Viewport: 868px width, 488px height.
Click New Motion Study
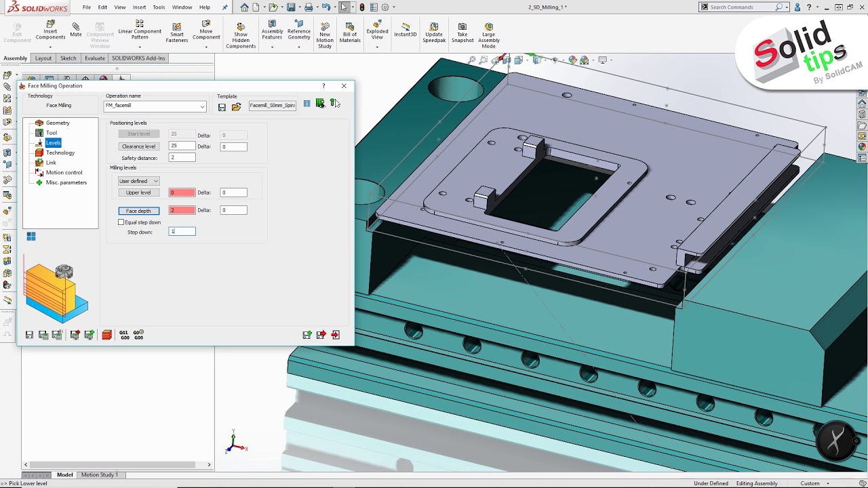coord(325,35)
